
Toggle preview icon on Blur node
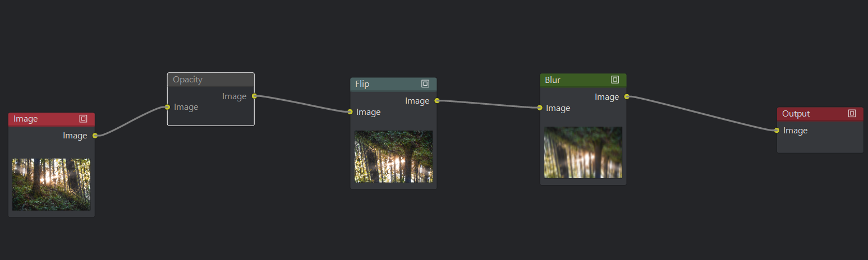(x=615, y=80)
